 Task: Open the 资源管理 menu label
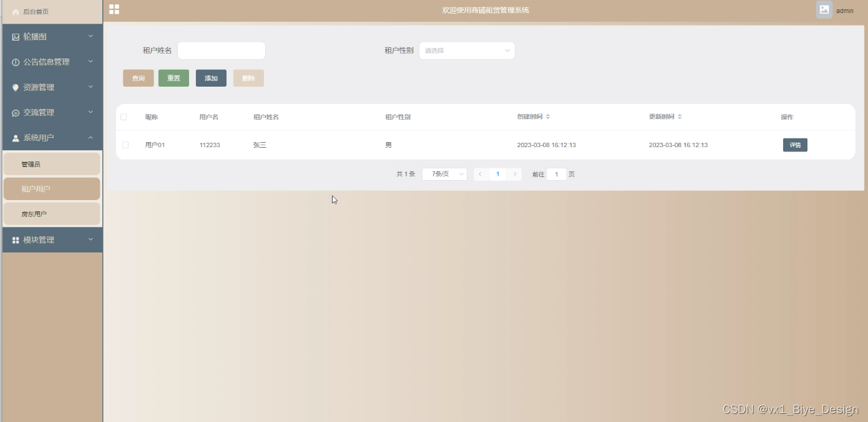click(x=39, y=88)
